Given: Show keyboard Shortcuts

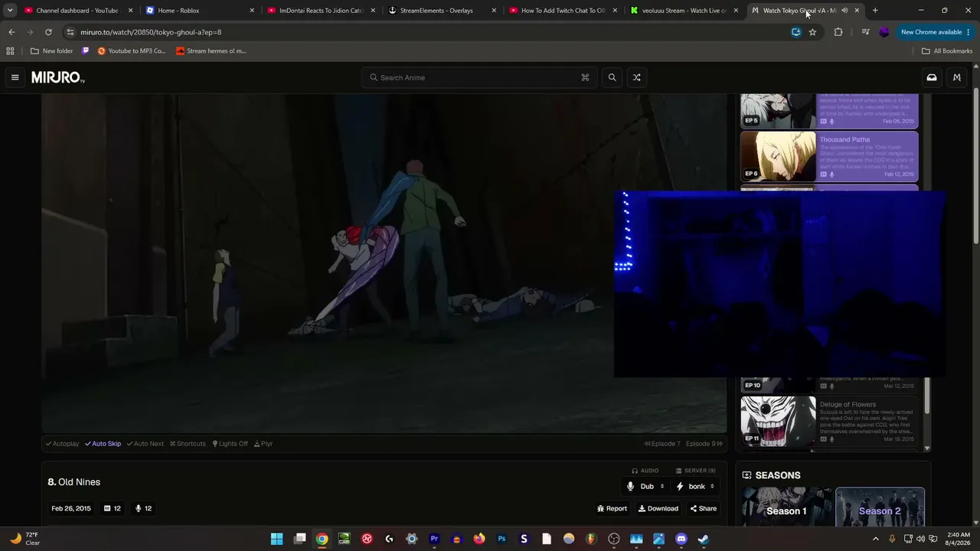Looking at the screenshot, I should pos(188,444).
